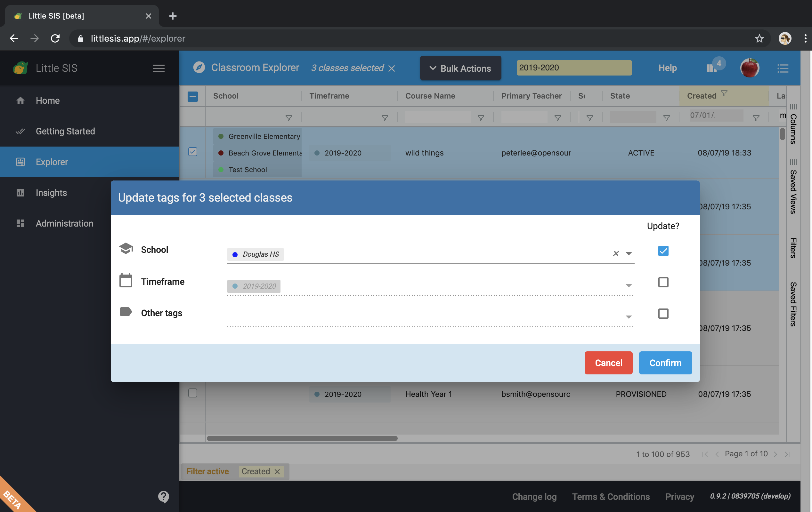Viewport: 812px width, 512px height.
Task: Check the Other tags update checkbox
Action: point(663,314)
